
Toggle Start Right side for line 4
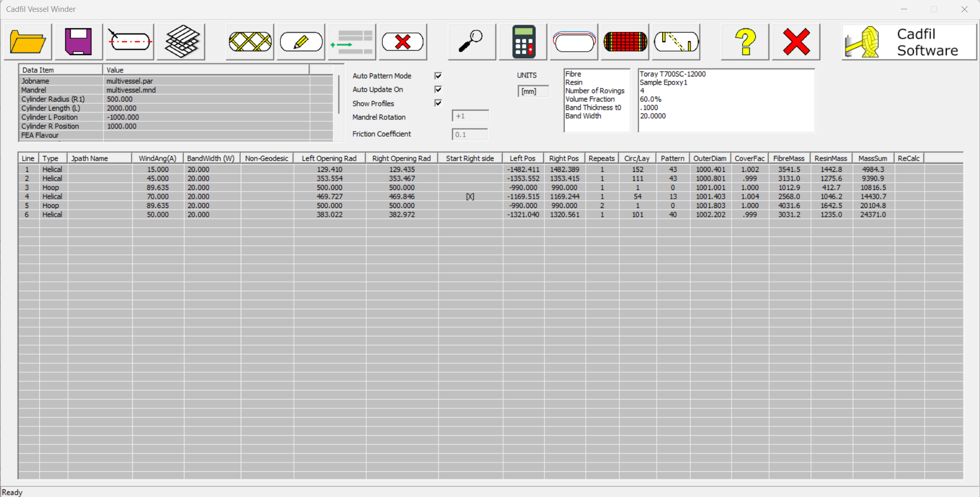click(469, 196)
